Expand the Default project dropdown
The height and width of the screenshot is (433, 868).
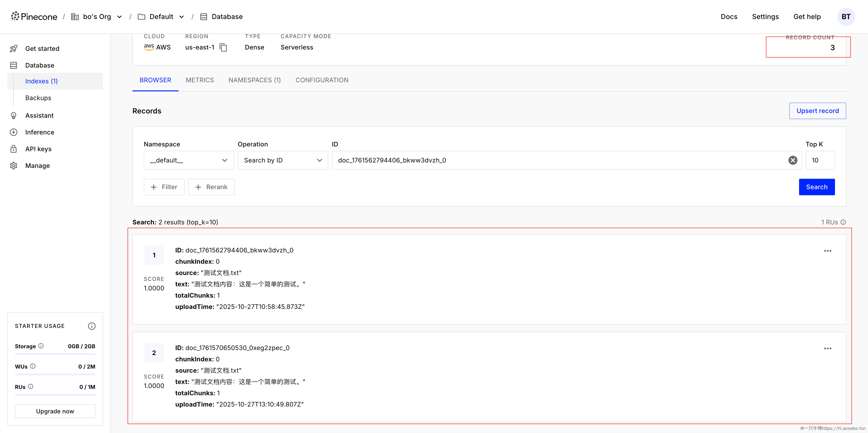[x=182, y=17]
